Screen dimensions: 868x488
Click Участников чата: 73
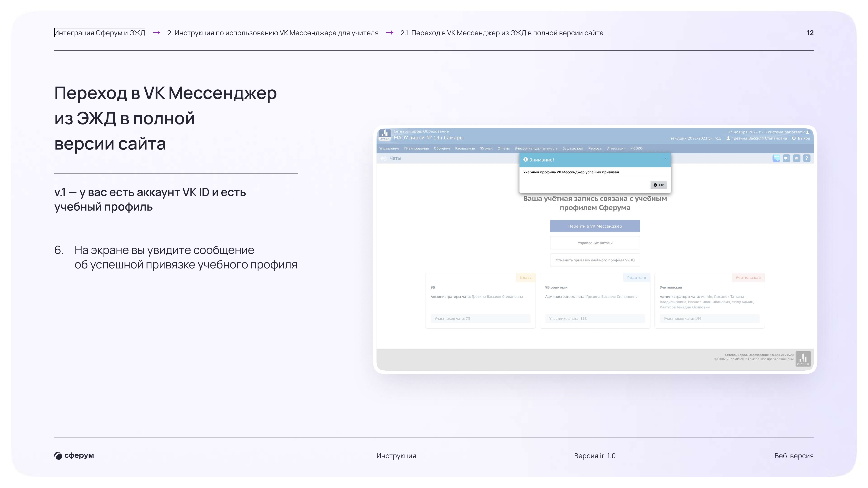[x=480, y=319]
